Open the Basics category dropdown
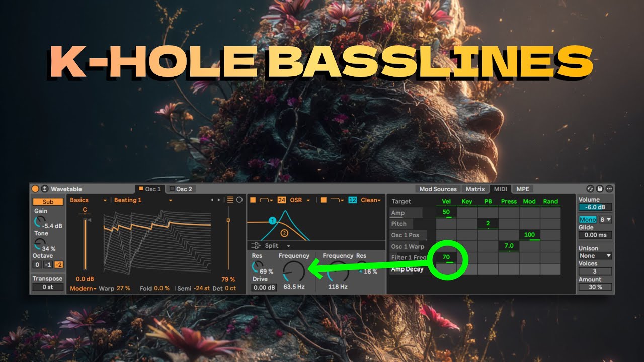The height and width of the screenshot is (362, 644). point(89,200)
